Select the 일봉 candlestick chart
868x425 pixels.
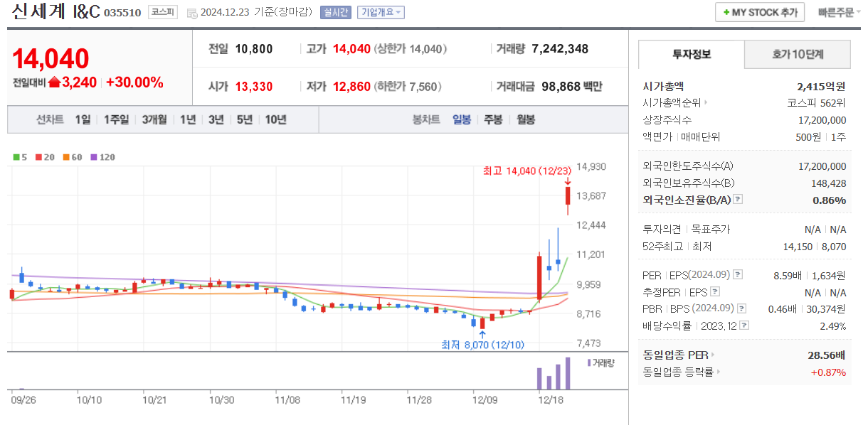click(462, 119)
